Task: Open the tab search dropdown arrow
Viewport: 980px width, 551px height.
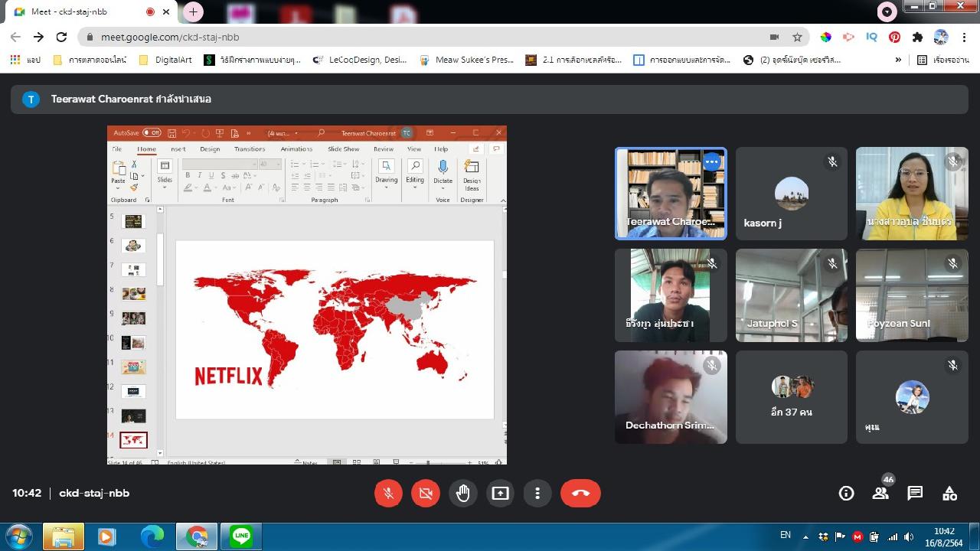Action: point(887,11)
